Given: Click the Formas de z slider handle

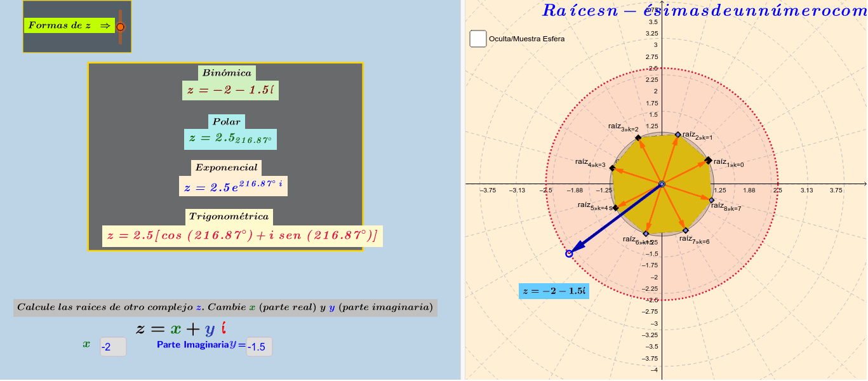Looking at the screenshot, I should tap(120, 27).
